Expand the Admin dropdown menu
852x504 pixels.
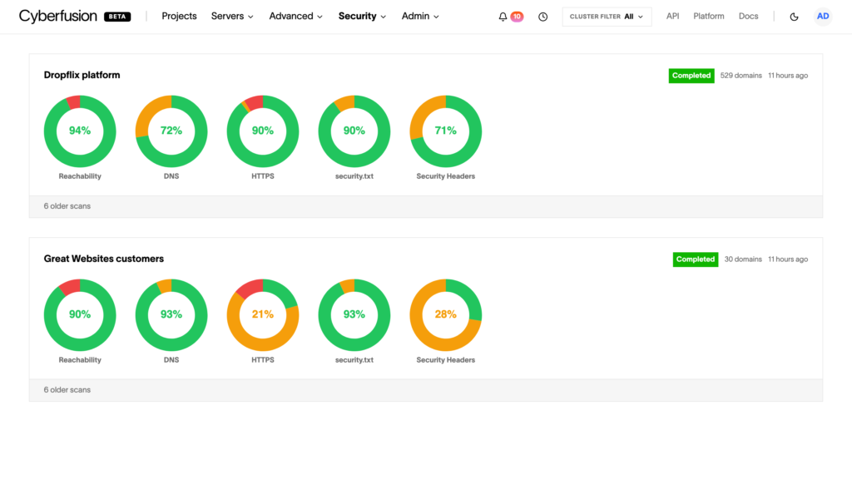tap(420, 17)
